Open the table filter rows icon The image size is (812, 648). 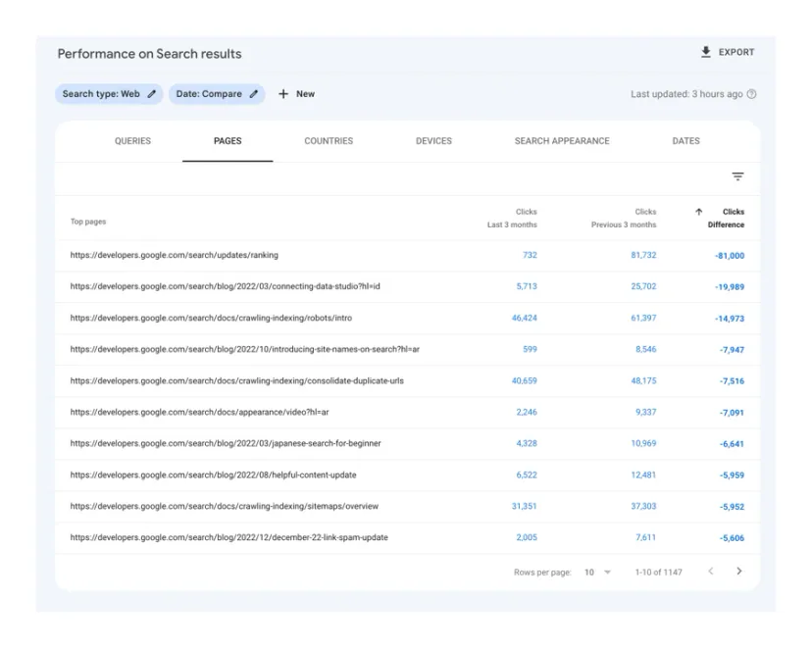(x=737, y=176)
